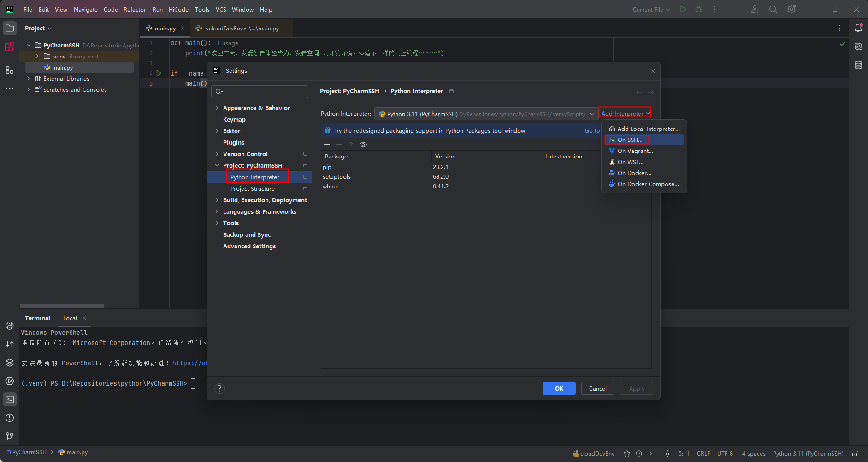Open the File menu
The height and width of the screenshot is (462, 868).
28,9
